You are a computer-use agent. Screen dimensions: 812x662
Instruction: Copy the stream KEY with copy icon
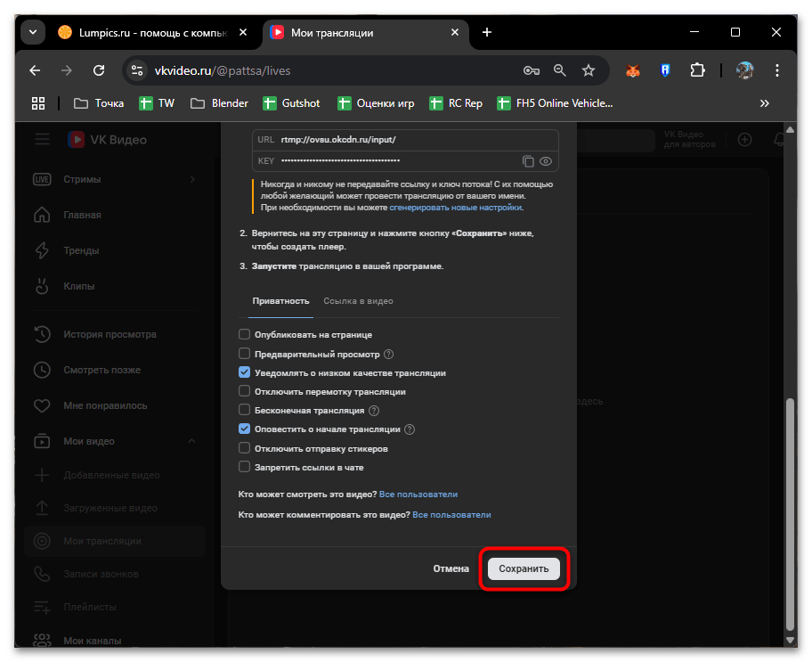pos(528,161)
